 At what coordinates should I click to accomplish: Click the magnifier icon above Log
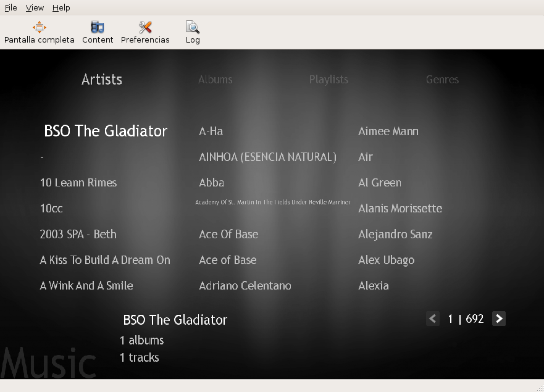point(192,27)
